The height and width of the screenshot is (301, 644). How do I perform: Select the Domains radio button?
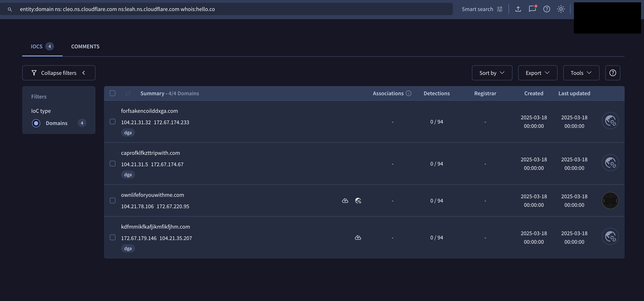click(x=36, y=123)
